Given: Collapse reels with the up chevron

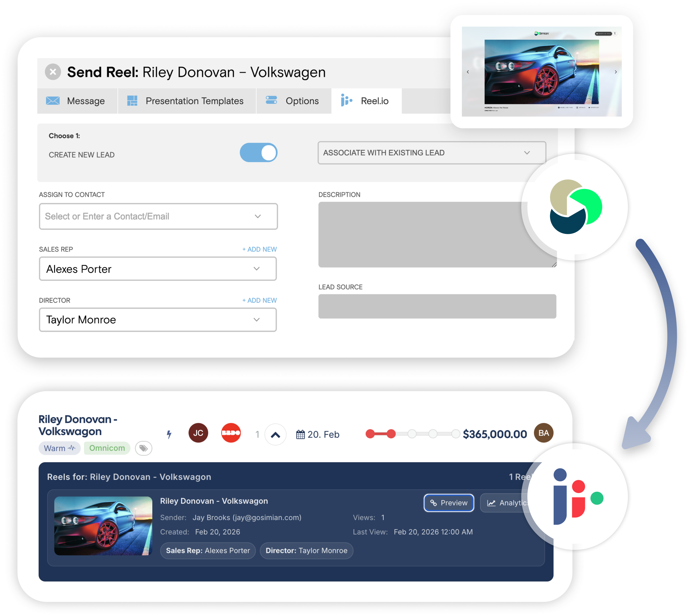Looking at the screenshot, I should point(276,435).
